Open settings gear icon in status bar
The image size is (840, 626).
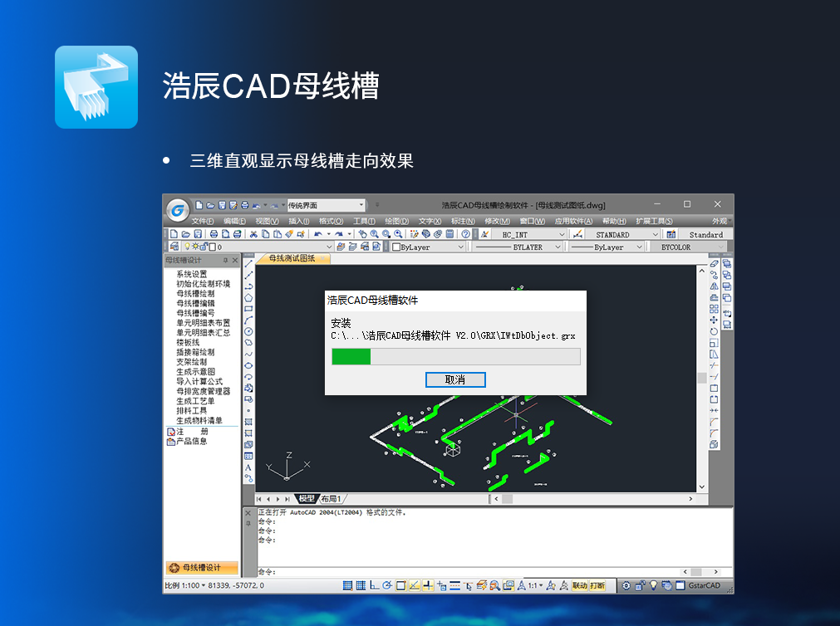click(626, 585)
